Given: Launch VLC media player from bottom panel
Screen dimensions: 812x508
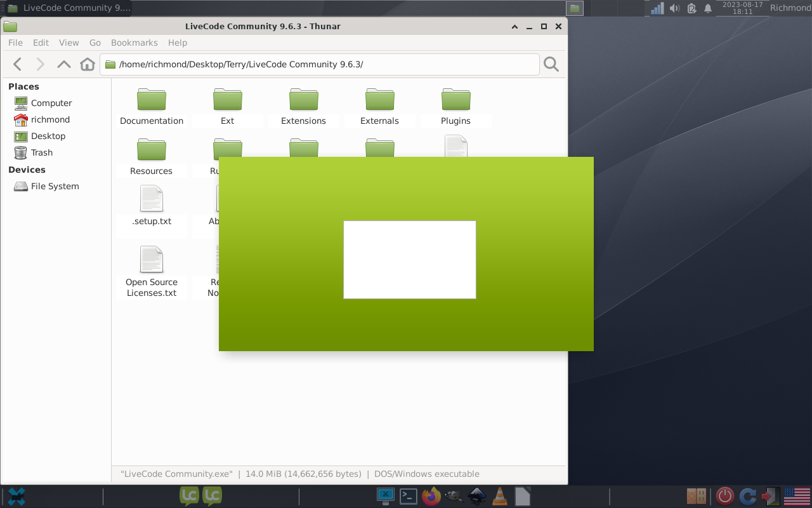Looking at the screenshot, I should (x=500, y=496).
